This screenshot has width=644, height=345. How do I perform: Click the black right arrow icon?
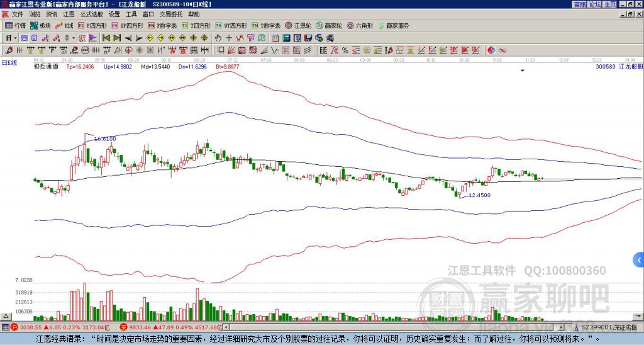coord(139,38)
